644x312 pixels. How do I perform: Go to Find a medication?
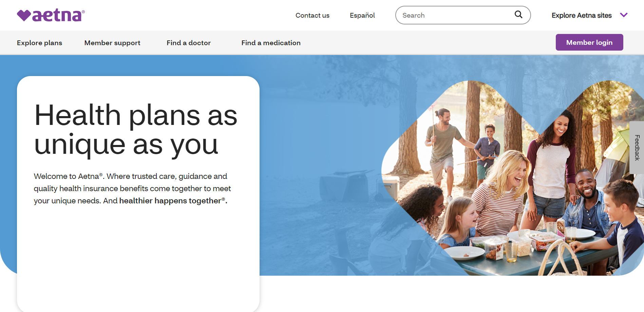[x=271, y=43]
